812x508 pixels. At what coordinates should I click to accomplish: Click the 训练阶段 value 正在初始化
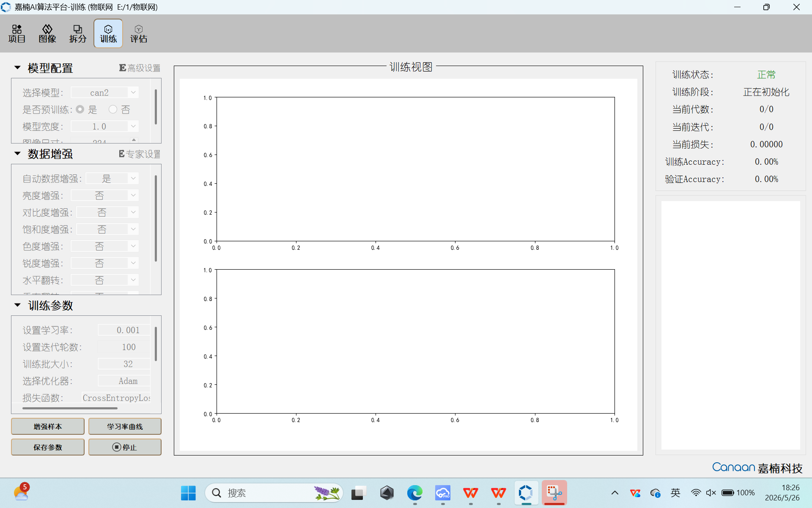click(x=766, y=92)
